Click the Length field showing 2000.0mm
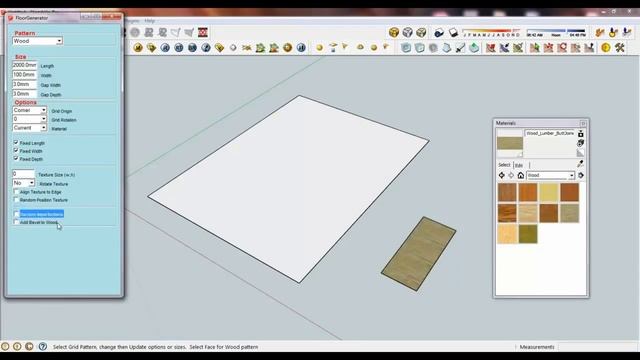Image resolution: width=640 pixels, height=360 pixels. [24, 65]
